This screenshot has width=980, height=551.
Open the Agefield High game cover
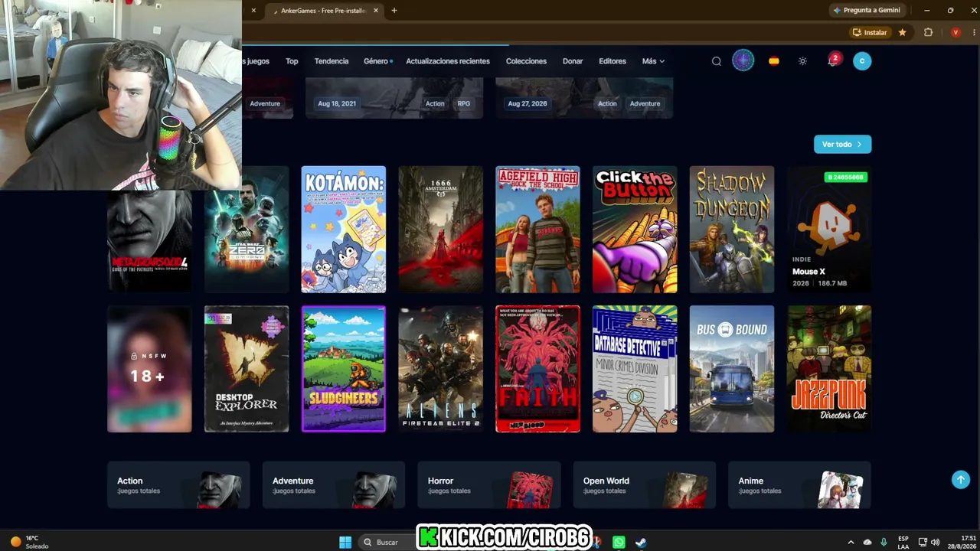tap(537, 230)
